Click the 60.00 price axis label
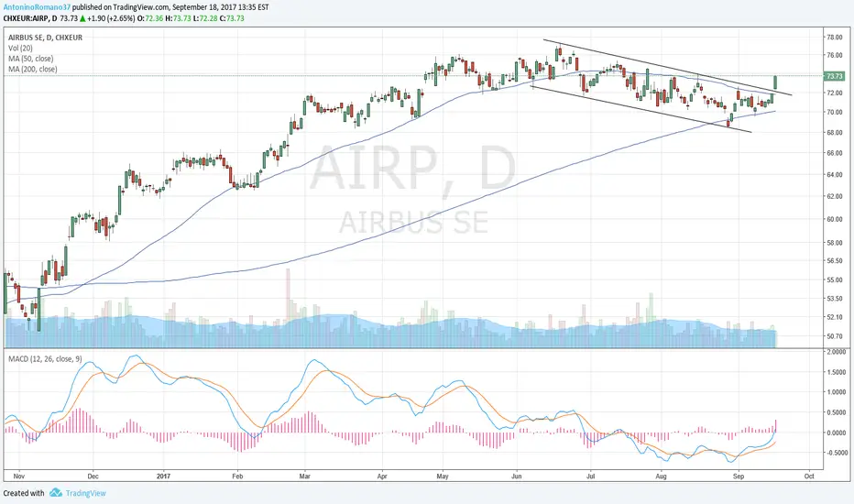Screen dimensions: 854x504 coord(835,220)
